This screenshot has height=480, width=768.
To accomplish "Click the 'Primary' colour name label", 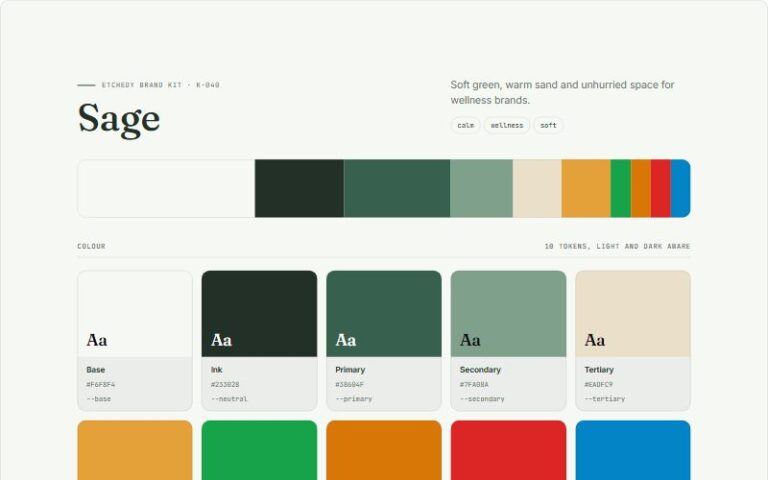I will click(350, 369).
